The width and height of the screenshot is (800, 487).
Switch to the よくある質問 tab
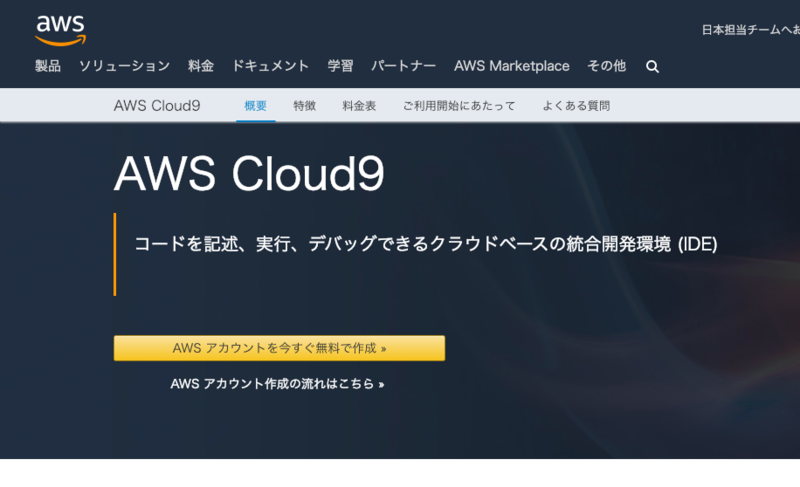[576, 106]
